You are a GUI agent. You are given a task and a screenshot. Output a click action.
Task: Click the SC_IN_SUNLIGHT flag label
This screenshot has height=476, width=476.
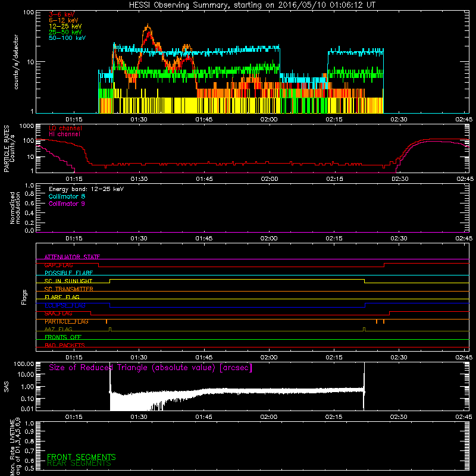point(68,281)
